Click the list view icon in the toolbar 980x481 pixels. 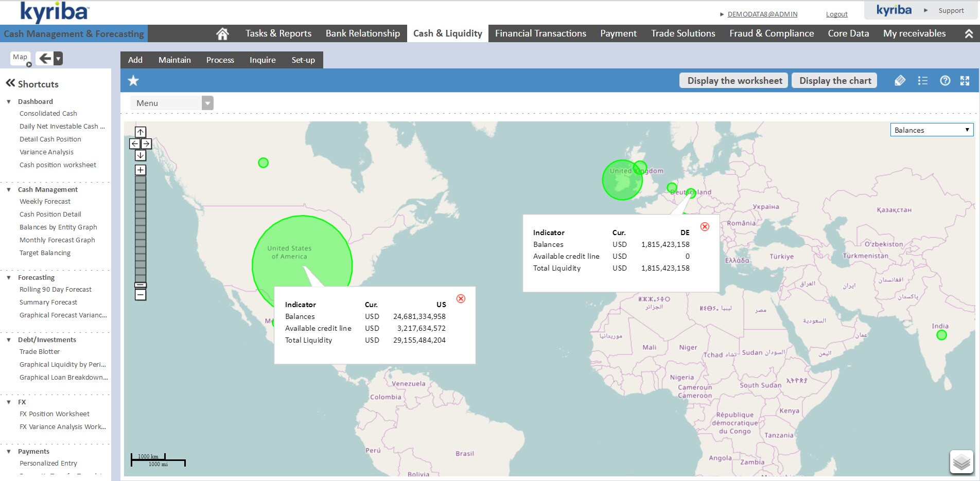922,81
